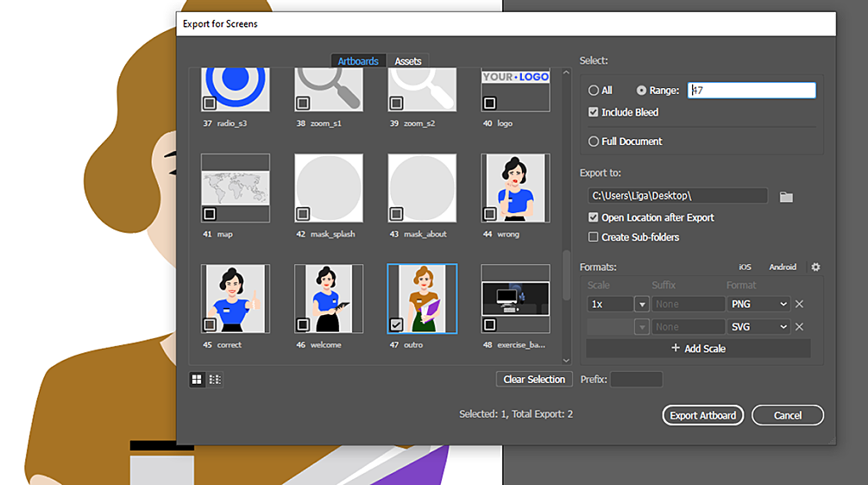Image resolution: width=868 pixels, height=485 pixels.
Task: Select the 46 welcome artboard thumbnail
Action: pos(328,299)
